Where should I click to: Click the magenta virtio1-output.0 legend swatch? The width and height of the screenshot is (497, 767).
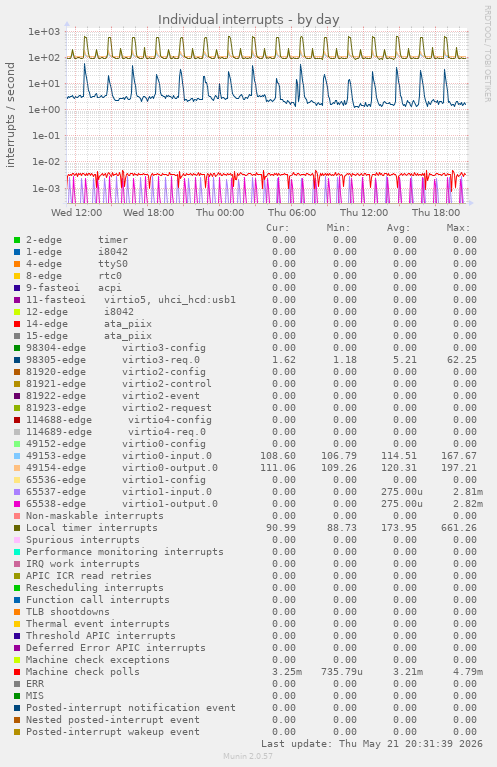(17, 504)
